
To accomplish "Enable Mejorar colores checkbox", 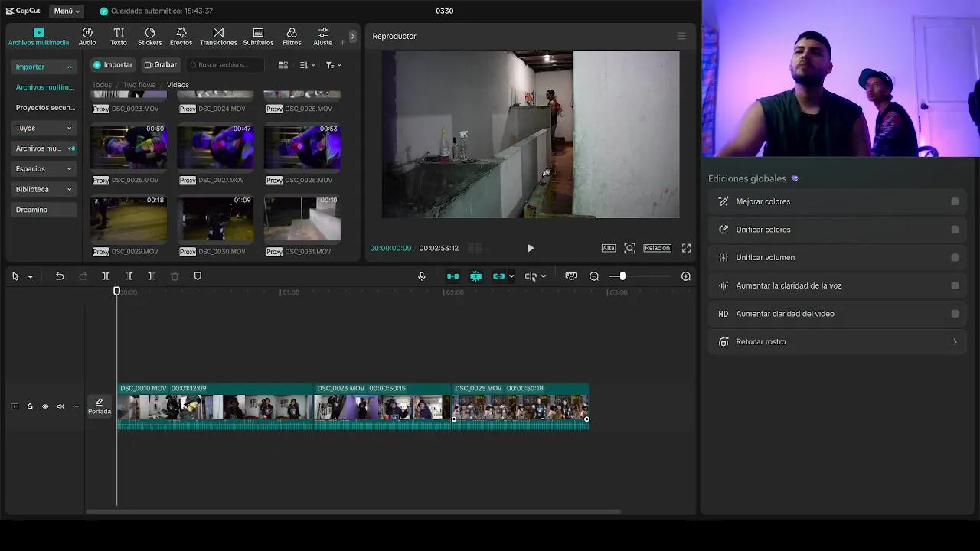I will point(955,201).
